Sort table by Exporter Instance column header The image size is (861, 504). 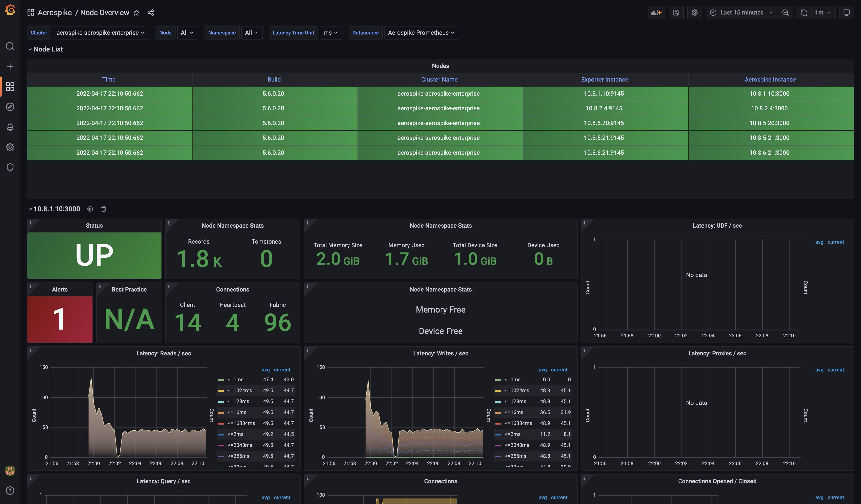point(604,79)
